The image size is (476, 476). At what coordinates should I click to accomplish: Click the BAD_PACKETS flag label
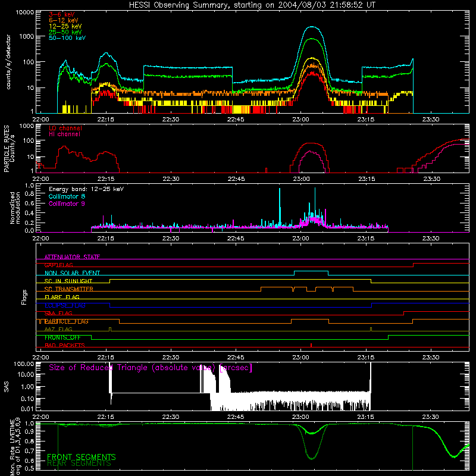coord(65,346)
